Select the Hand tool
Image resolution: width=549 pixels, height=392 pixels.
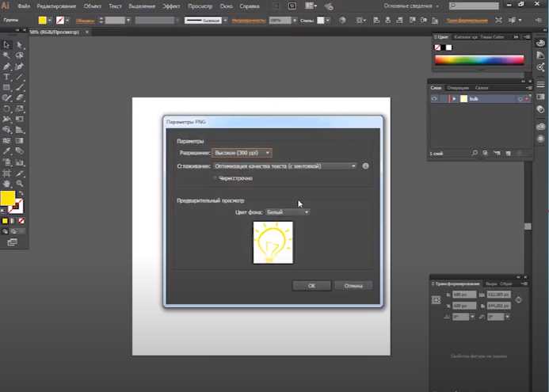[x=6, y=184]
